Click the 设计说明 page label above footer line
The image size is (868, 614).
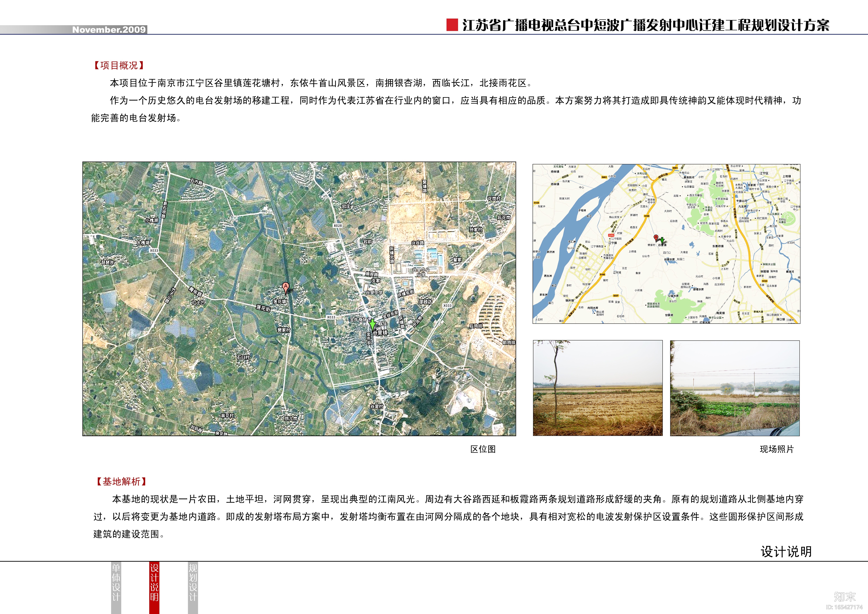click(786, 552)
